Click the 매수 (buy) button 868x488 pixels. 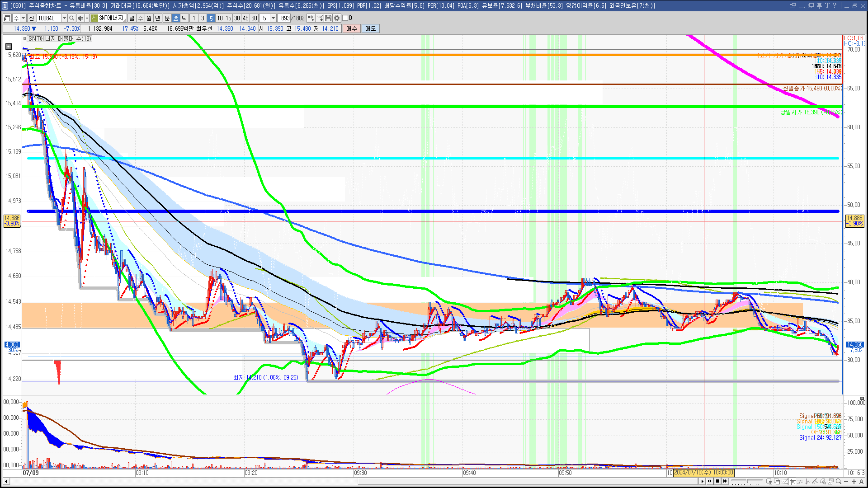[352, 28]
